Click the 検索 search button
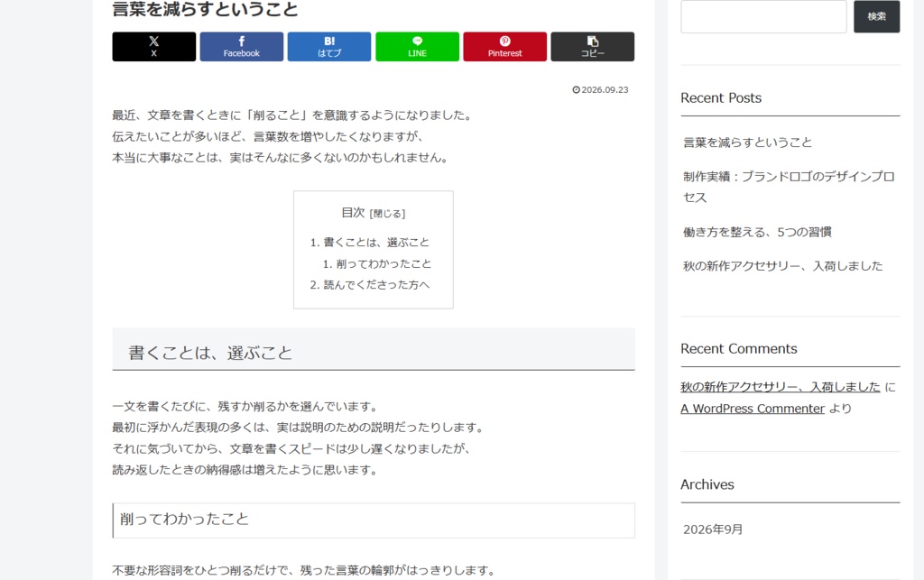The image size is (924, 580). [x=877, y=16]
